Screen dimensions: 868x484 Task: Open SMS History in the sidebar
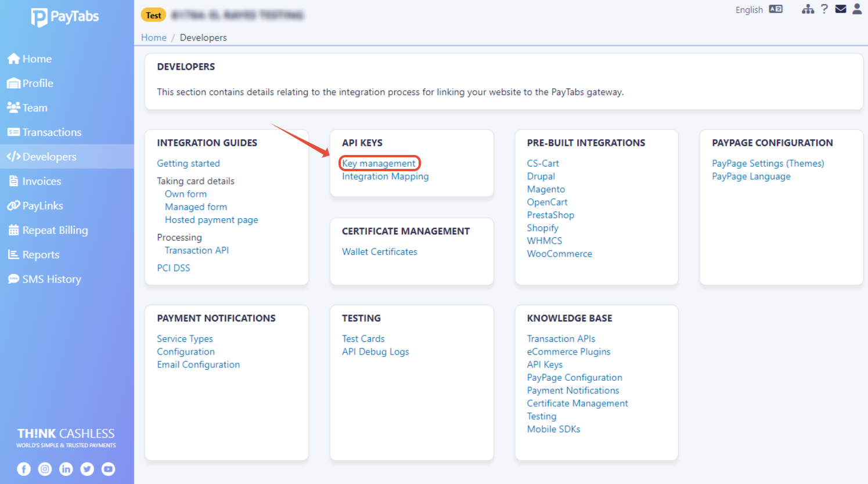67,279
